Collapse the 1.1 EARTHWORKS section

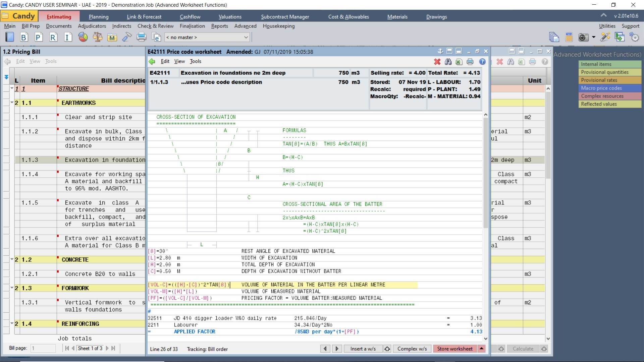pyautogui.click(x=12, y=103)
